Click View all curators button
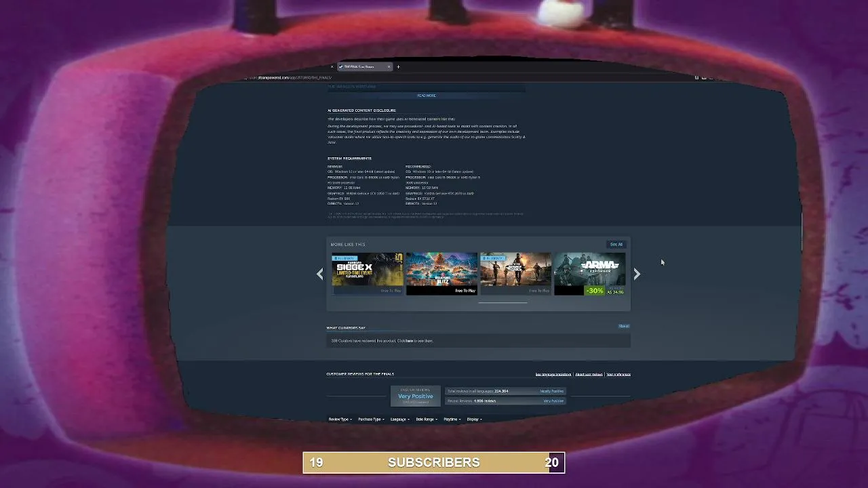Image resolution: width=868 pixels, height=488 pixels. pos(624,326)
